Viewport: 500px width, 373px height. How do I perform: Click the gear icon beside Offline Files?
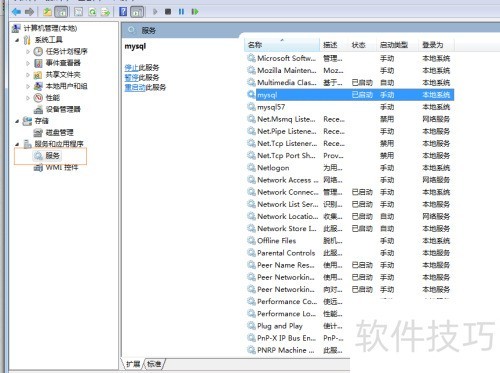[251, 241]
